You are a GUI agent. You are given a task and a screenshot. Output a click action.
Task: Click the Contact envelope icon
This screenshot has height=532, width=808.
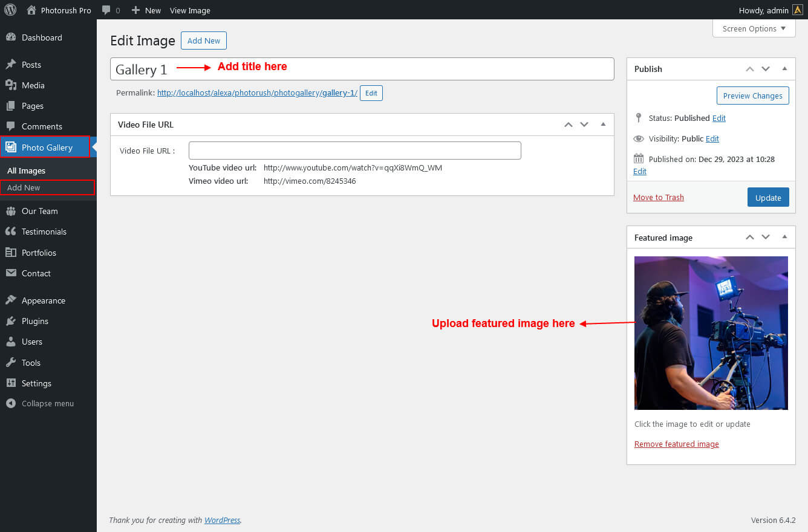11,273
